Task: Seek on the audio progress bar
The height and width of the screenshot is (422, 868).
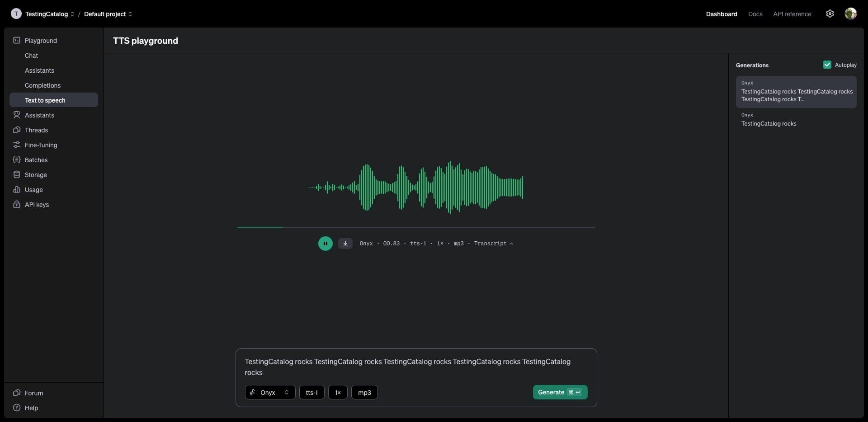Action: click(x=416, y=227)
